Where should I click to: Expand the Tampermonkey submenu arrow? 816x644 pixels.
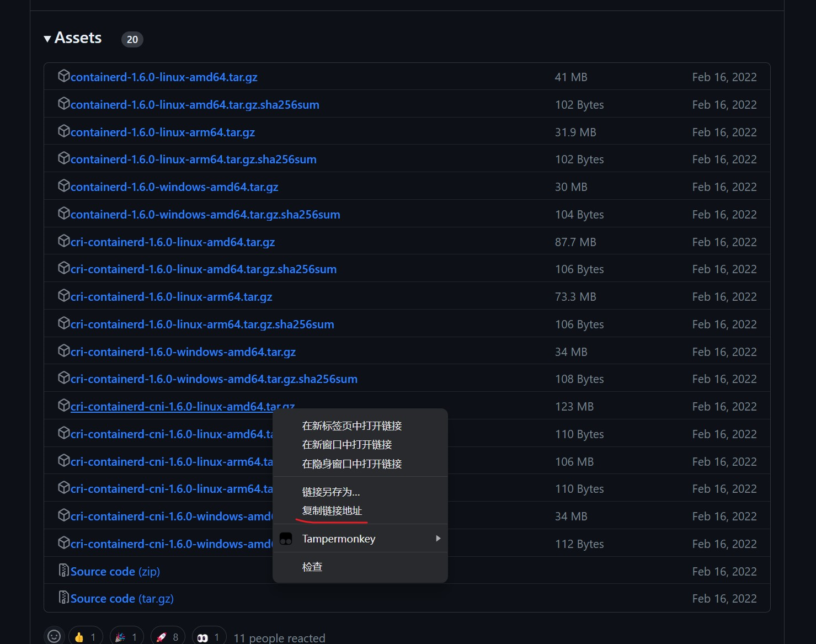438,539
